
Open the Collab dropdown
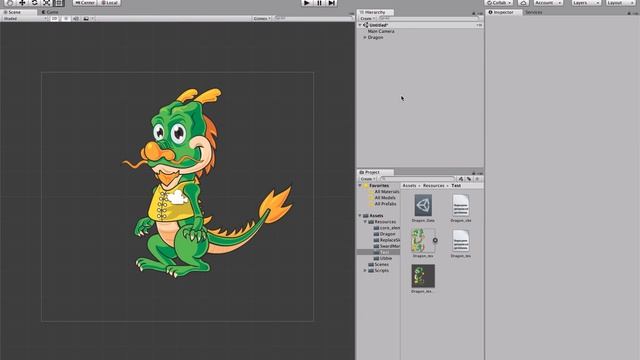(x=499, y=2)
